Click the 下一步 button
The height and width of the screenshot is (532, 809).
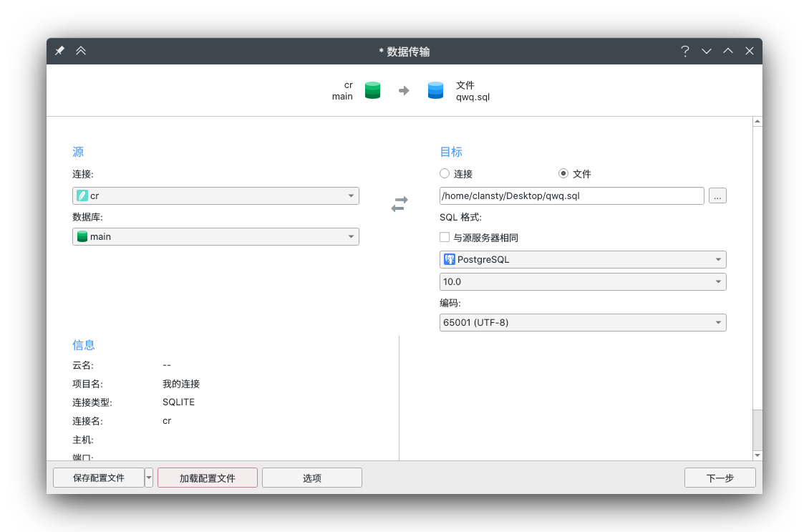click(x=720, y=478)
